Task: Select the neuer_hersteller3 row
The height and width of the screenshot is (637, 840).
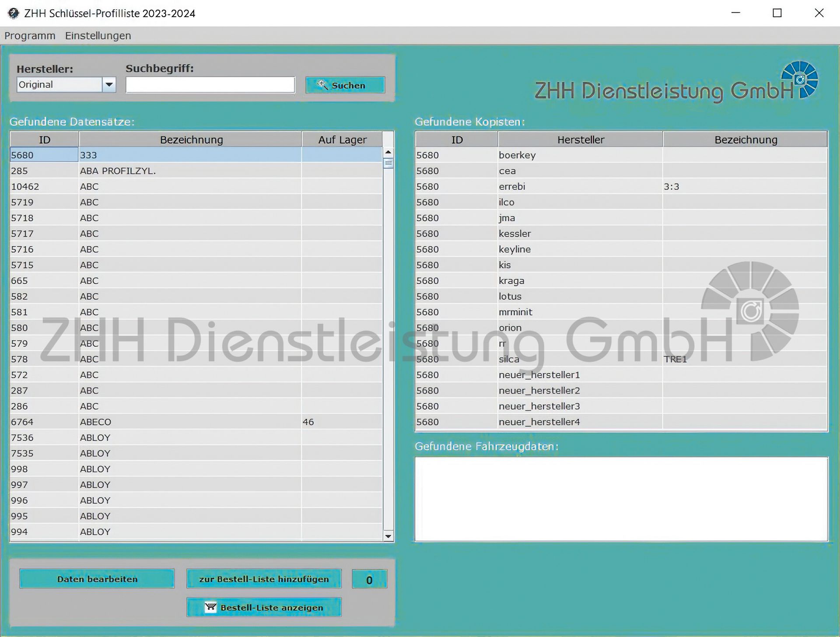Action: [x=621, y=407]
